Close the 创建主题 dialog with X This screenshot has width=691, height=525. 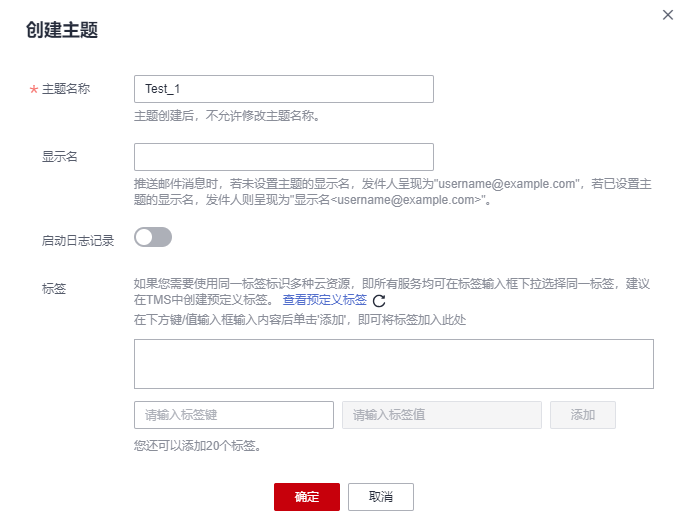668,14
